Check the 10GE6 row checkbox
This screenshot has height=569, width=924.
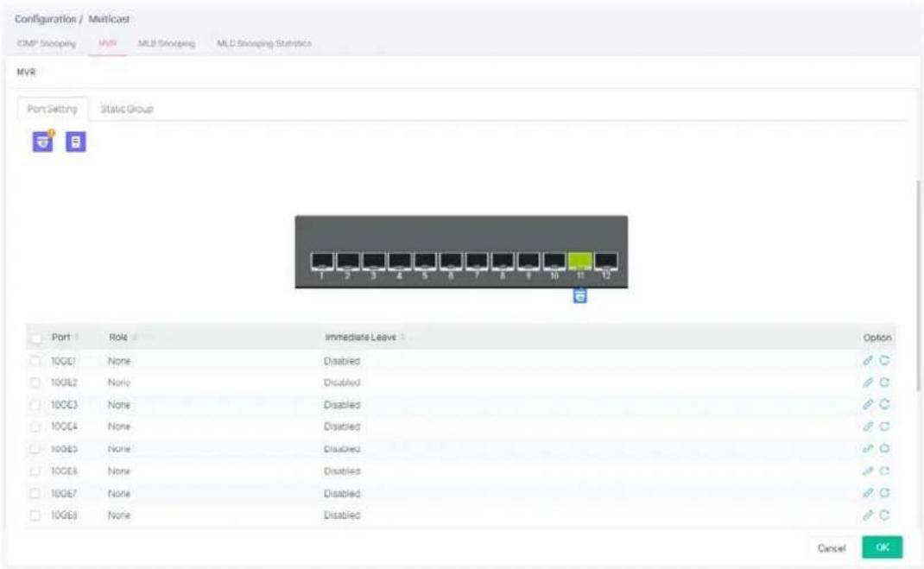(x=35, y=471)
